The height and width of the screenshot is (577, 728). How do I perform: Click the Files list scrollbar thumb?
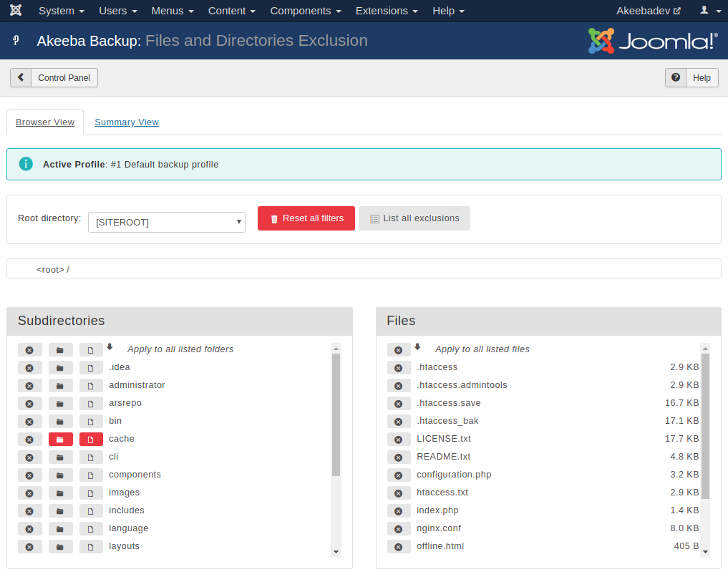click(x=705, y=426)
